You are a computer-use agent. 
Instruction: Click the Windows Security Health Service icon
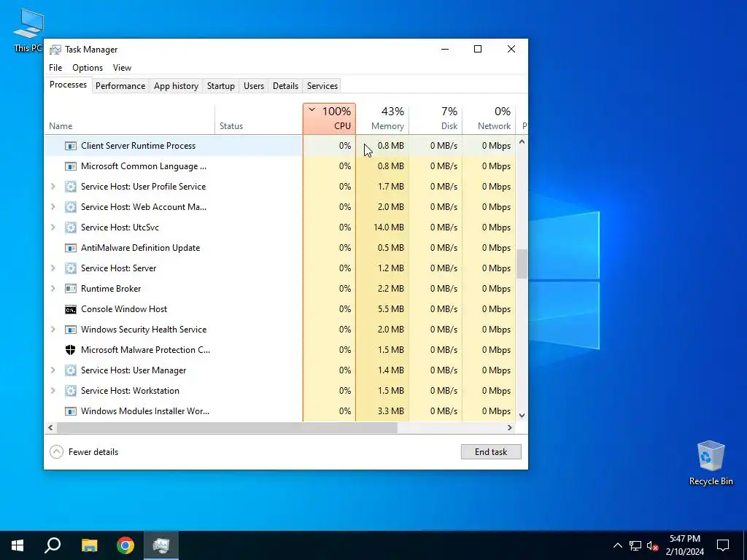coord(71,330)
